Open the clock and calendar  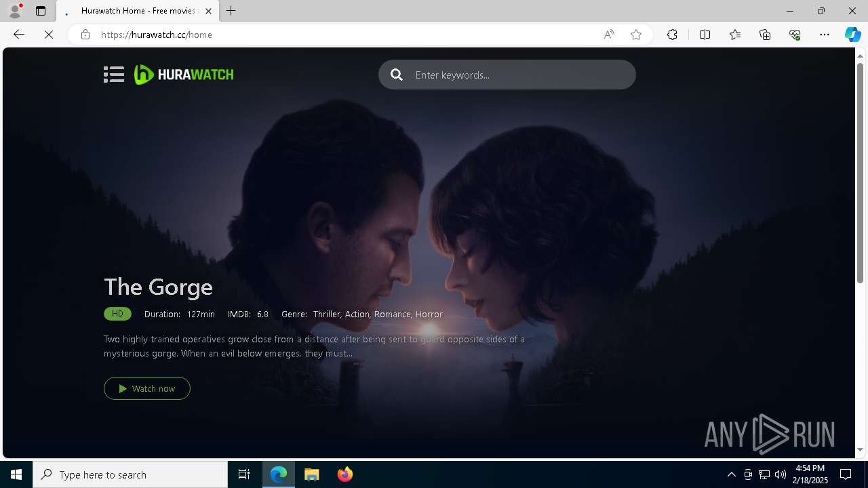[x=812, y=474]
